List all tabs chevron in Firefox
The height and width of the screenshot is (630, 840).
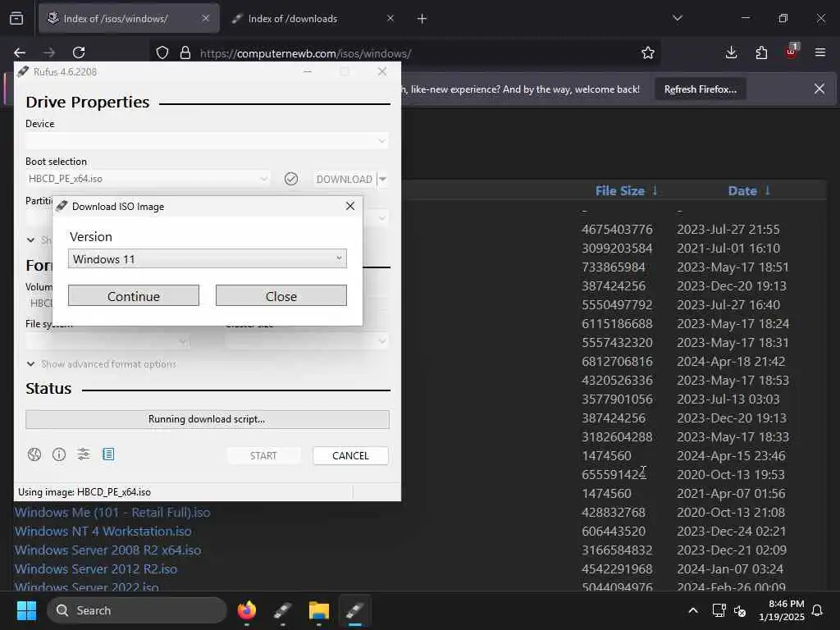coord(678,18)
